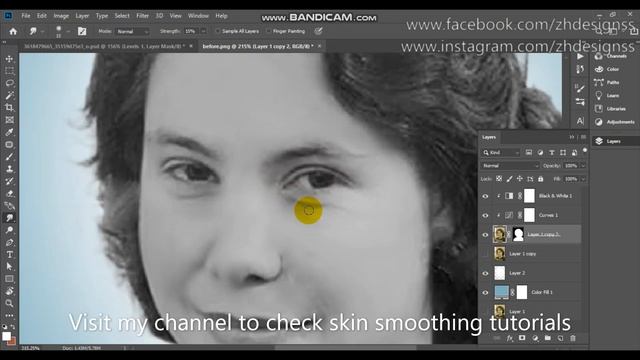Hide the Layer 1 copy 2 layer
The height and width of the screenshot is (360, 640).
485,234
